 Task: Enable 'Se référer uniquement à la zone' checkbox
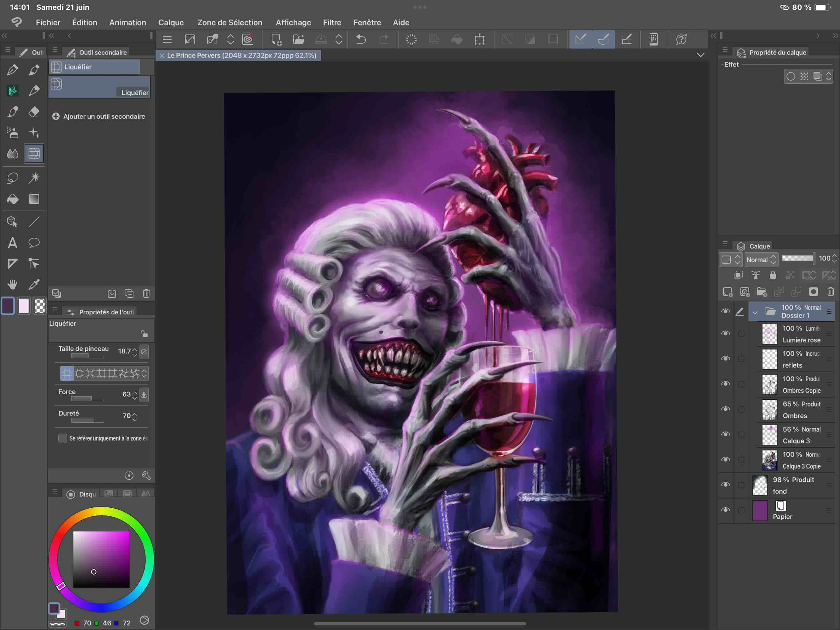(x=62, y=438)
